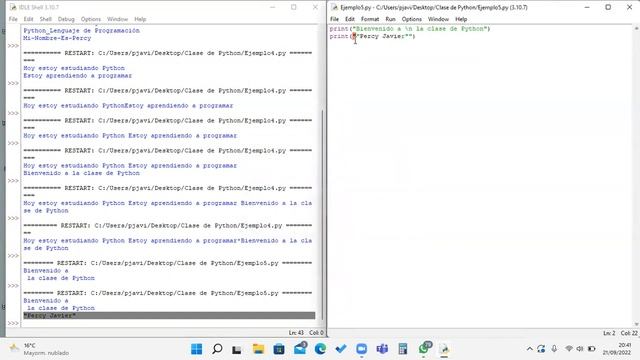Minimize the IDLE Shell window
Screen dimensions: 640x360
pos(273,7)
